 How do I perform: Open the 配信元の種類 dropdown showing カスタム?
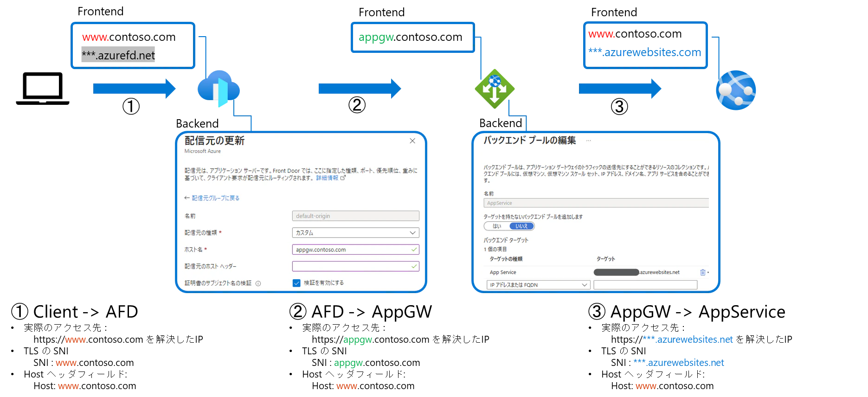(x=355, y=233)
